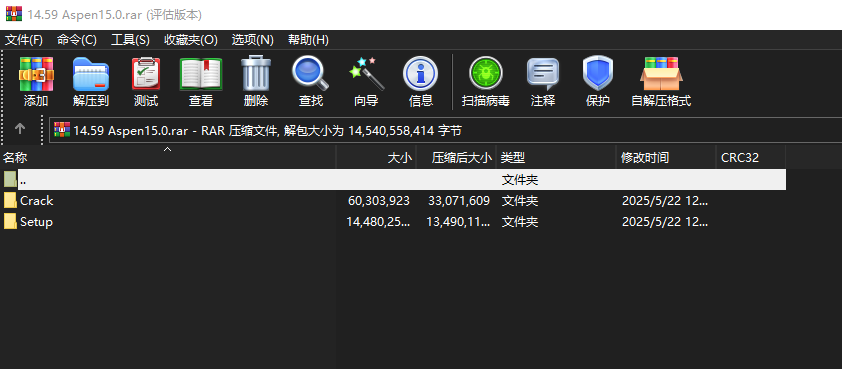Click the 添加 (Add) toolbar icon
Screen dimensions: 842x369
[x=36, y=74]
